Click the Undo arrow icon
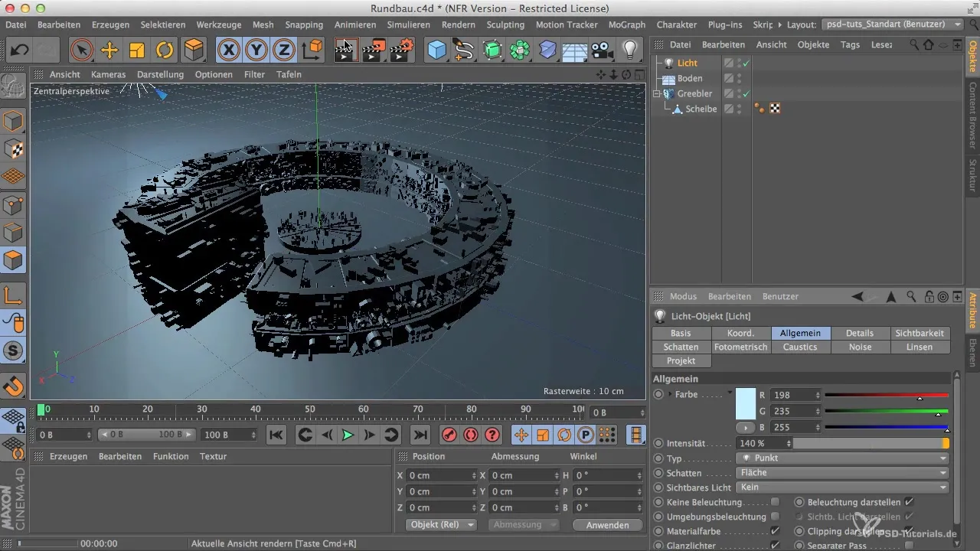The width and height of the screenshot is (980, 551). coord(19,51)
